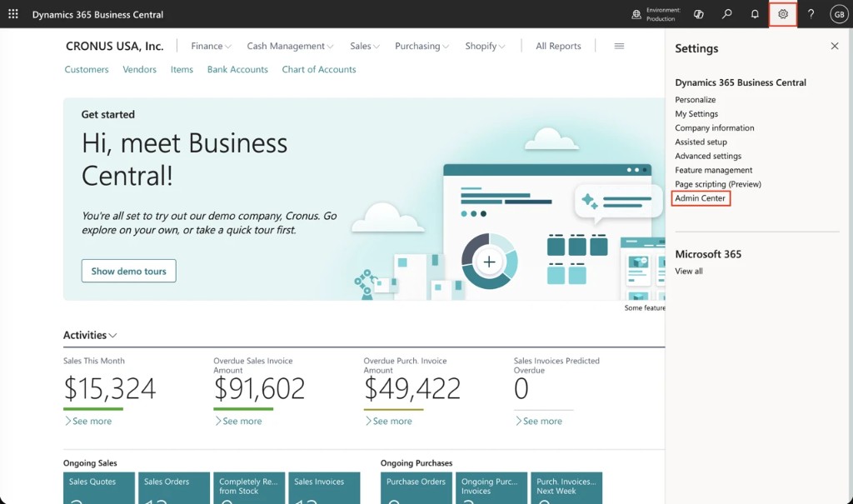Go to Vendors list
This screenshot has width=853, height=504.
[x=139, y=69]
